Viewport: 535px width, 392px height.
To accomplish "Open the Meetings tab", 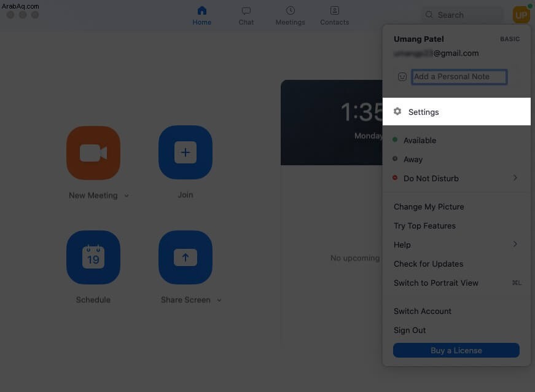I will [290, 16].
